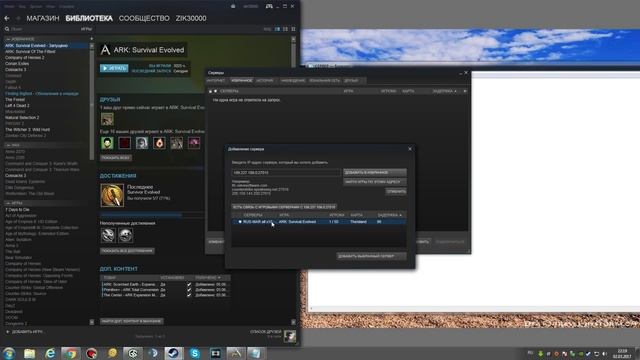640x360 pixels.
Task: Open the flame friend avatar
Action: tap(159, 143)
